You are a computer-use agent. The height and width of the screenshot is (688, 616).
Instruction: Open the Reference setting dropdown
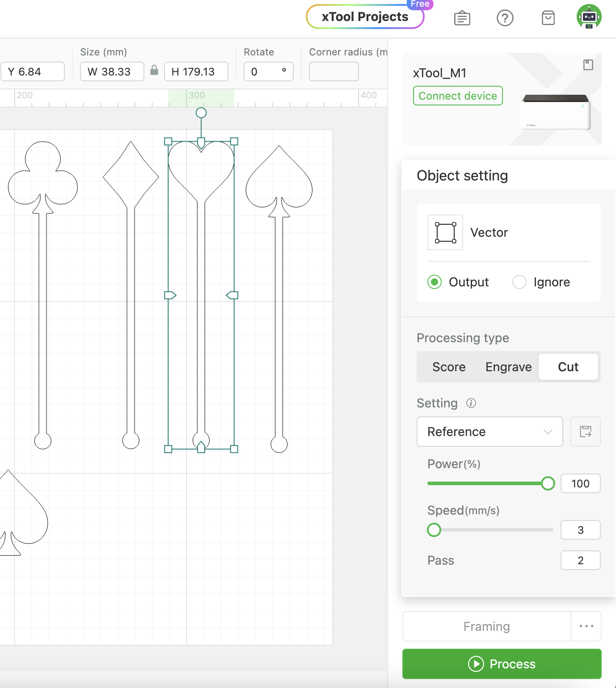(489, 432)
